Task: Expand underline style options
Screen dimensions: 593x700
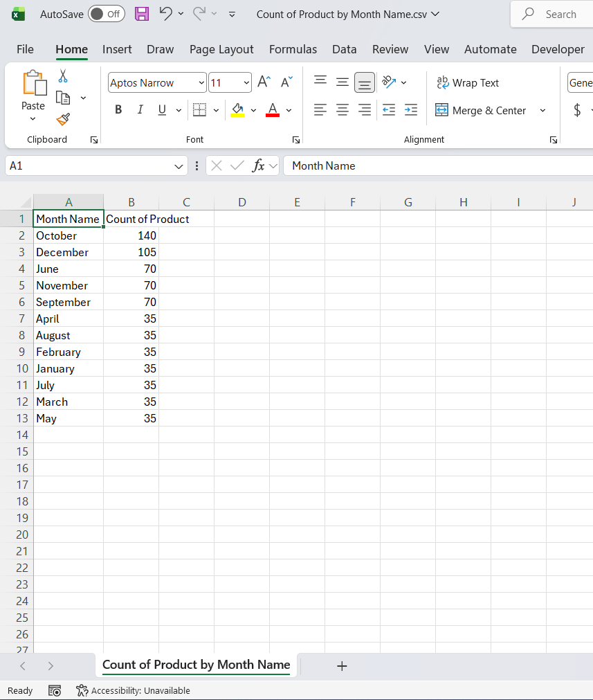Action: [x=179, y=110]
